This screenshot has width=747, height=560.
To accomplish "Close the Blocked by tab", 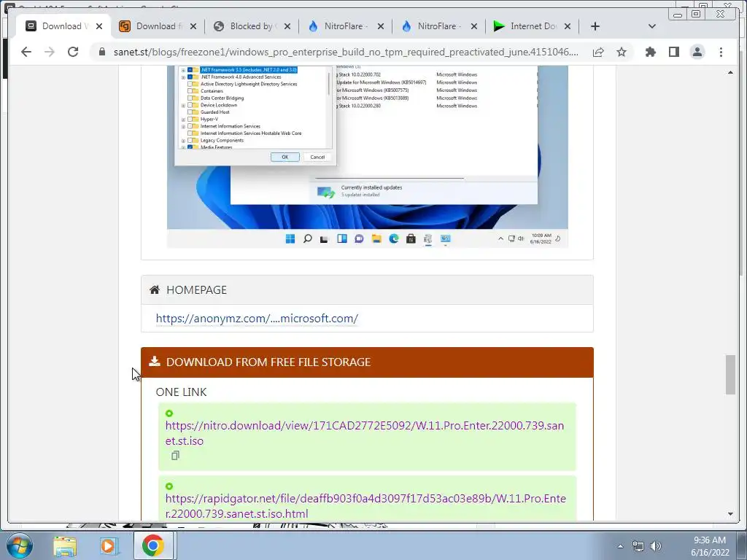I will (x=287, y=27).
